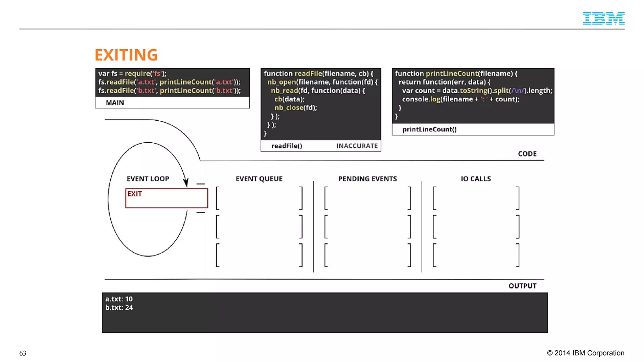Screen dimensions: 644x362
Task: Click the IBM logo
Action: pyautogui.click(x=603, y=18)
